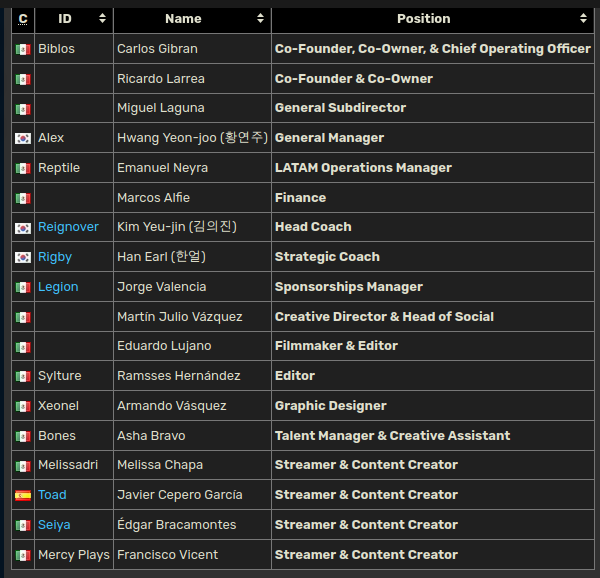The image size is (600, 578).
Task: Click South Korea flag in Rigby row
Action: pyautogui.click(x=23, y=257)
